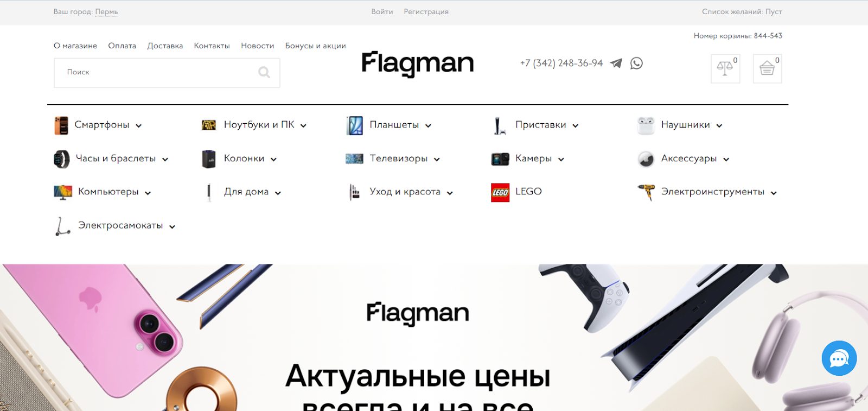Click the earbuds category icon

click(x=646, y=125)
